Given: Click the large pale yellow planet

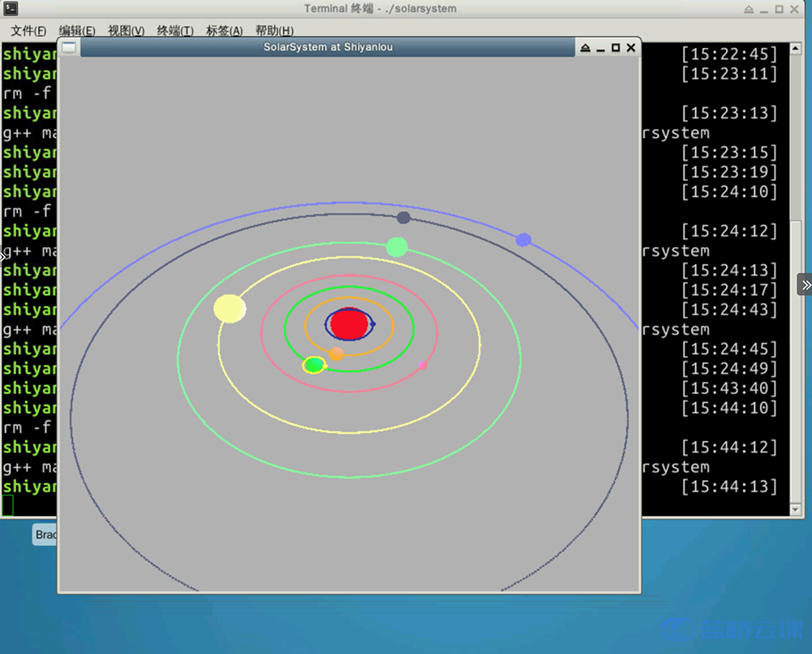Looking at the screenshot, I should pos(230,309).
